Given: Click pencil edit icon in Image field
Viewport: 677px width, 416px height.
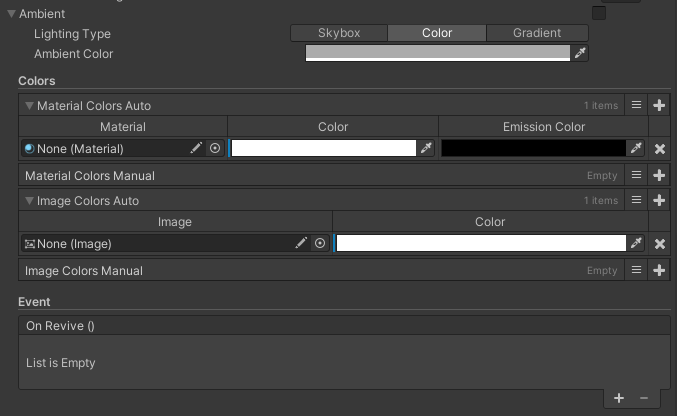Looking at the screenshot, I should click(x=301, y=243).
